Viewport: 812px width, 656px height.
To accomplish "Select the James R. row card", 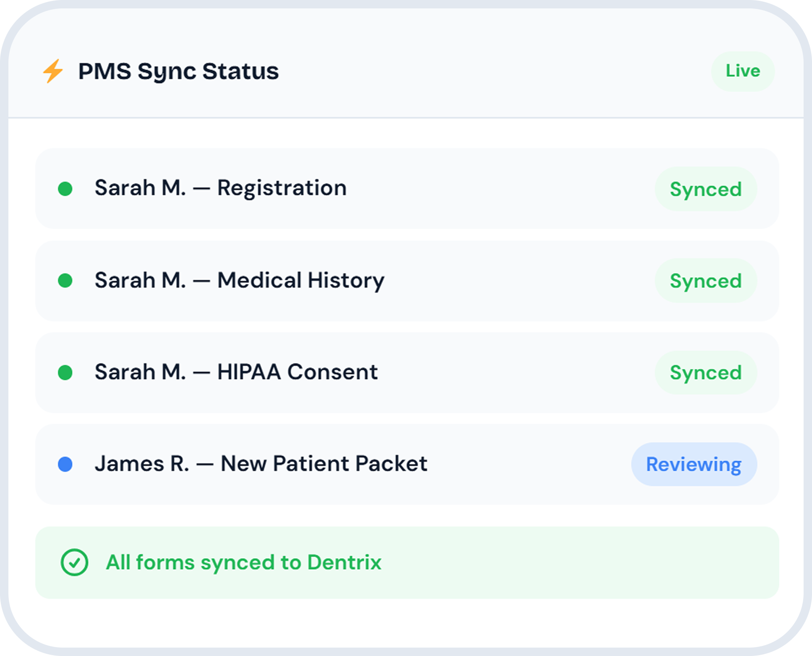I will point(525,464).
